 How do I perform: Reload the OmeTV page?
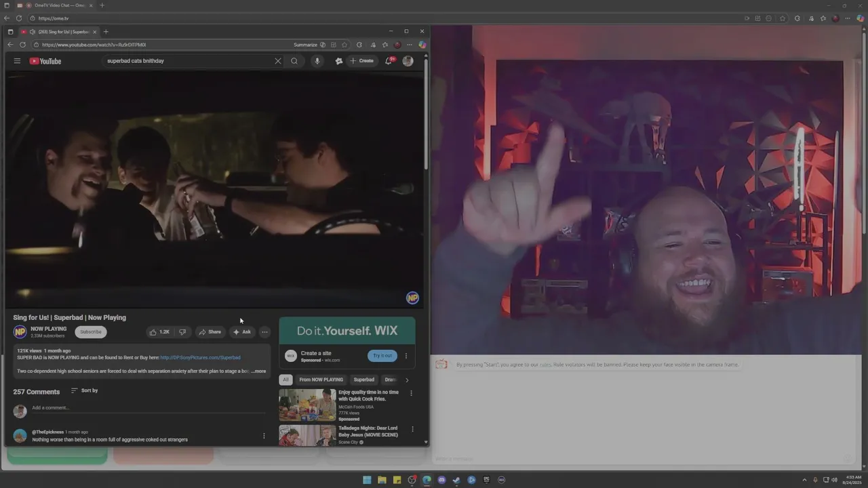(18, 18)
